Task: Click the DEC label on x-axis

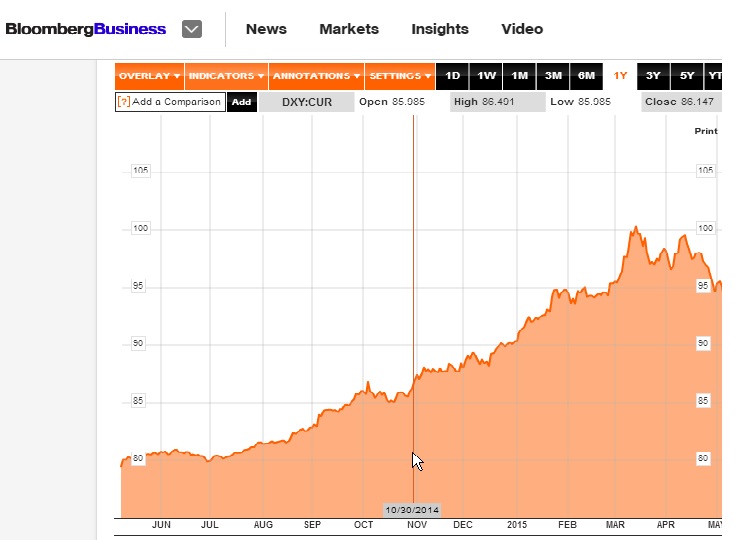Action: pyautogui.click(x=463, y=524)
